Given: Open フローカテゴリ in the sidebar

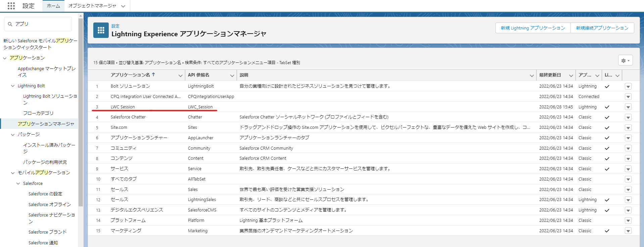Looking at the screenshot, I should coord(38,113).
